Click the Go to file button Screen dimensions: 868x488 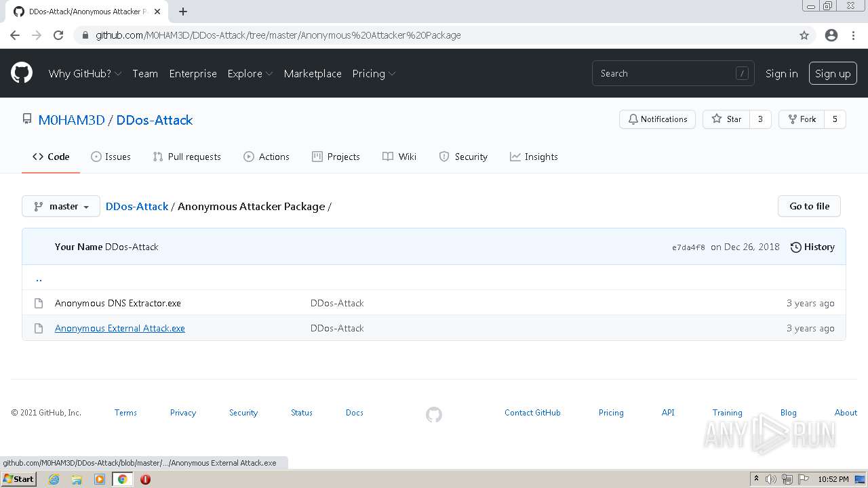(809, 206)
